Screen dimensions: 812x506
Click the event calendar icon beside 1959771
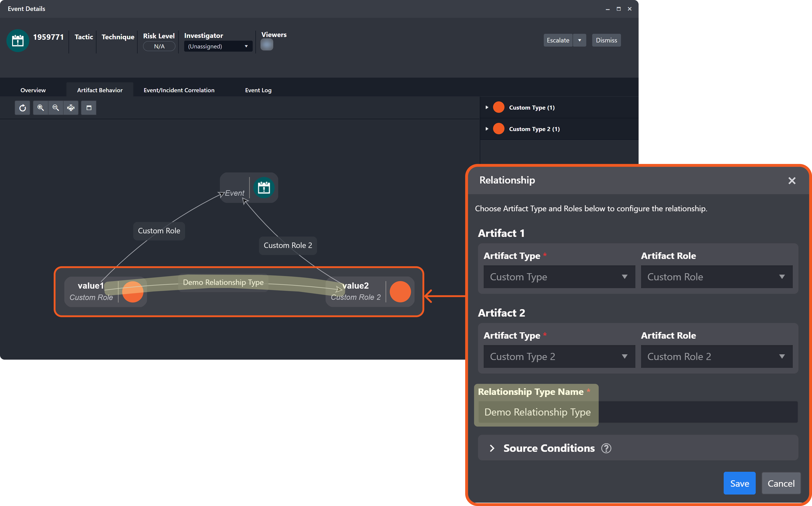coord(18,41)
